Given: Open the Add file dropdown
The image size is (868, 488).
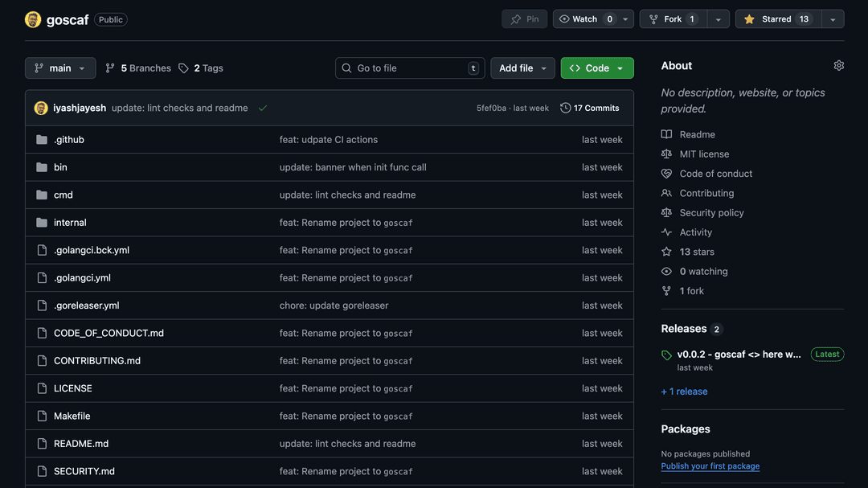Looking at the screenshot, I should (x=522, y=68).
